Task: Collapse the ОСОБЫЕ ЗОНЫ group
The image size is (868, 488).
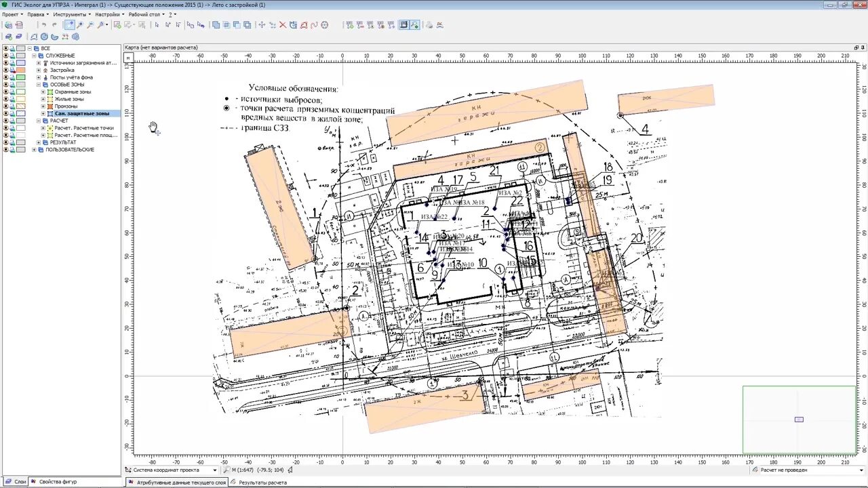Action: pos(39,85)
